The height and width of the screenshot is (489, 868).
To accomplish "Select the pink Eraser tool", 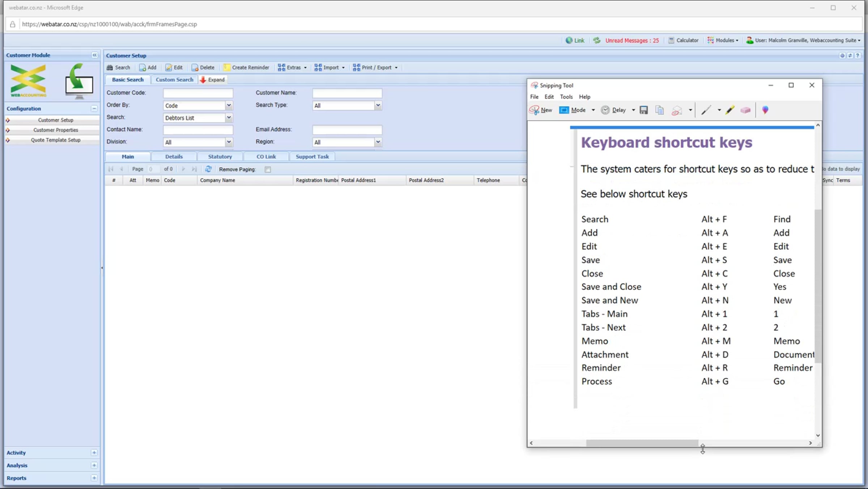I will coord(745,110).
